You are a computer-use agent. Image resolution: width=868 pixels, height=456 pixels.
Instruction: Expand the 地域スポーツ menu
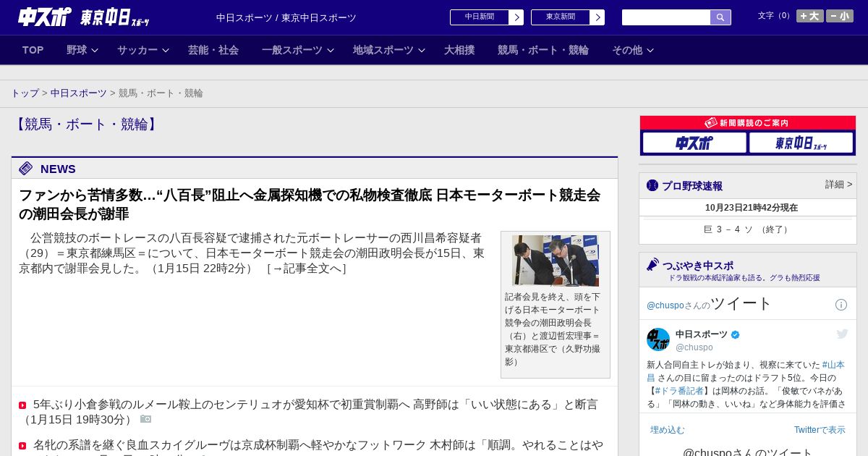(x=388, y=50)
